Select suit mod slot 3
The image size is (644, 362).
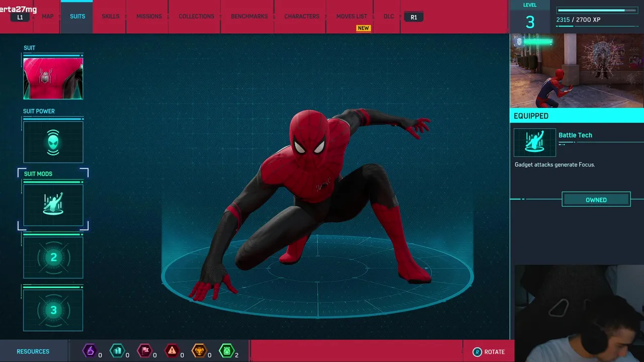coord(53,310)
